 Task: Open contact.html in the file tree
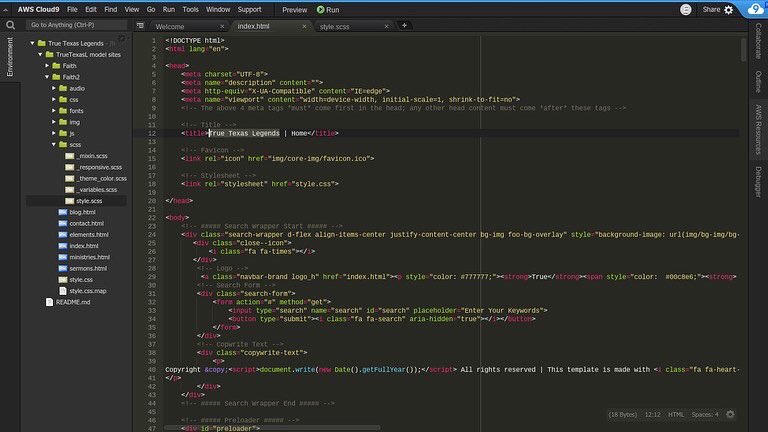[86, 223]
